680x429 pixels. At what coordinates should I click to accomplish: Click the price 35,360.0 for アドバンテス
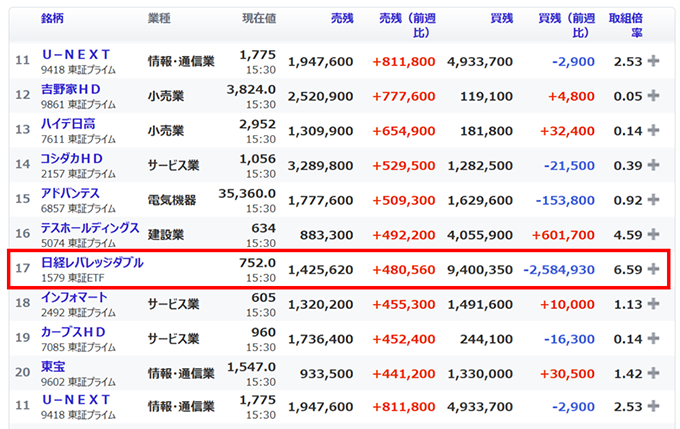[247, 193]
